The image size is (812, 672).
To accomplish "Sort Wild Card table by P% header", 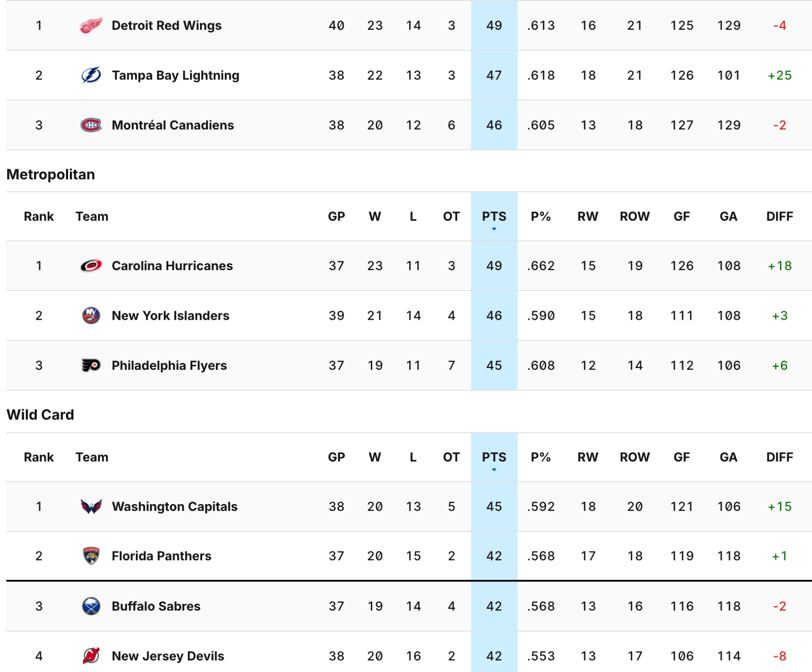I will click(x=540, y=457).
